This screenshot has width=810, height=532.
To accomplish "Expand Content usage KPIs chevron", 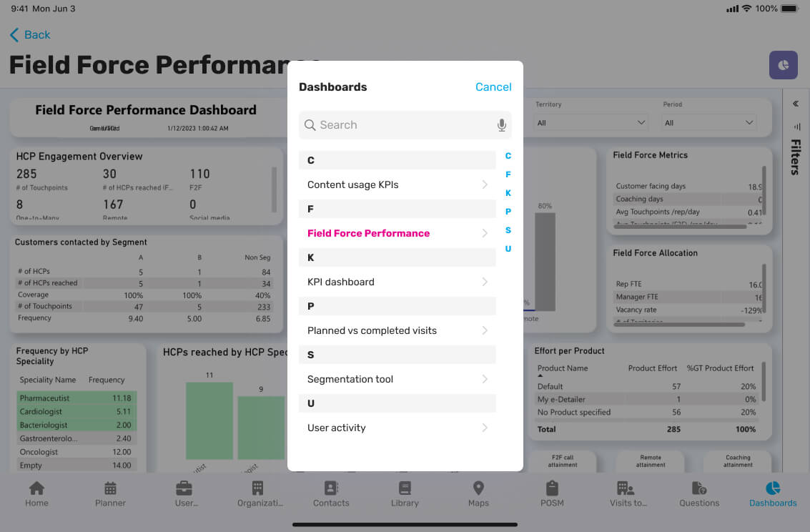I will click(485, 184).
